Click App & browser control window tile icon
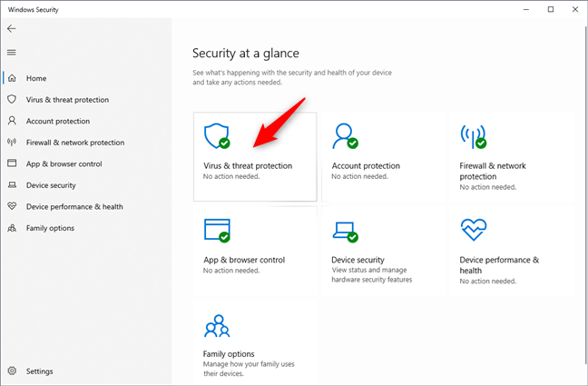 click(216, 231)
